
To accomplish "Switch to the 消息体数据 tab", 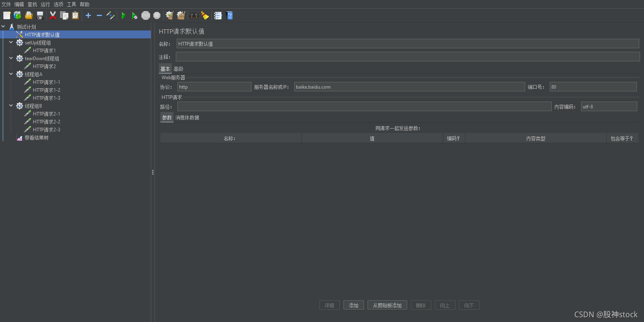I will pos(187,117).
